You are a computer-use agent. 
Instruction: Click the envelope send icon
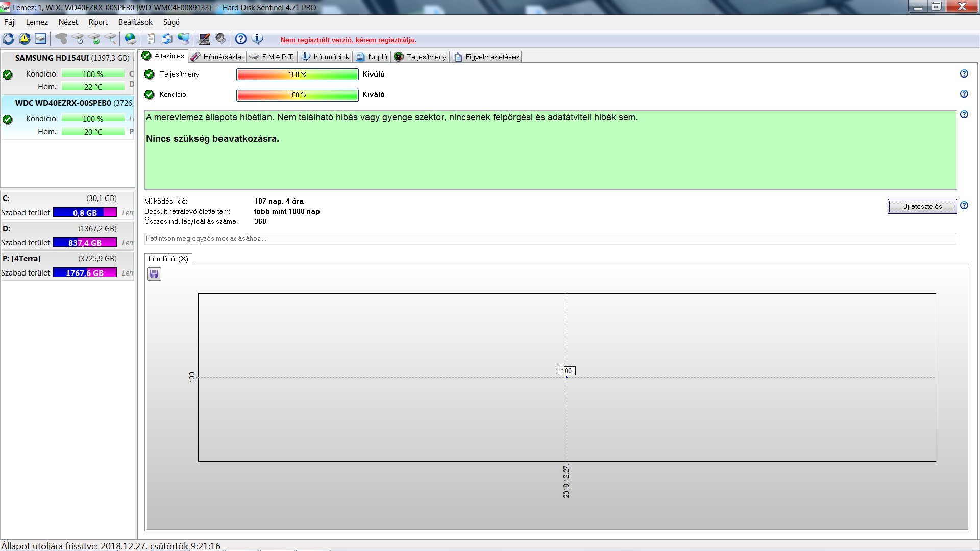(x=167, y=39)
